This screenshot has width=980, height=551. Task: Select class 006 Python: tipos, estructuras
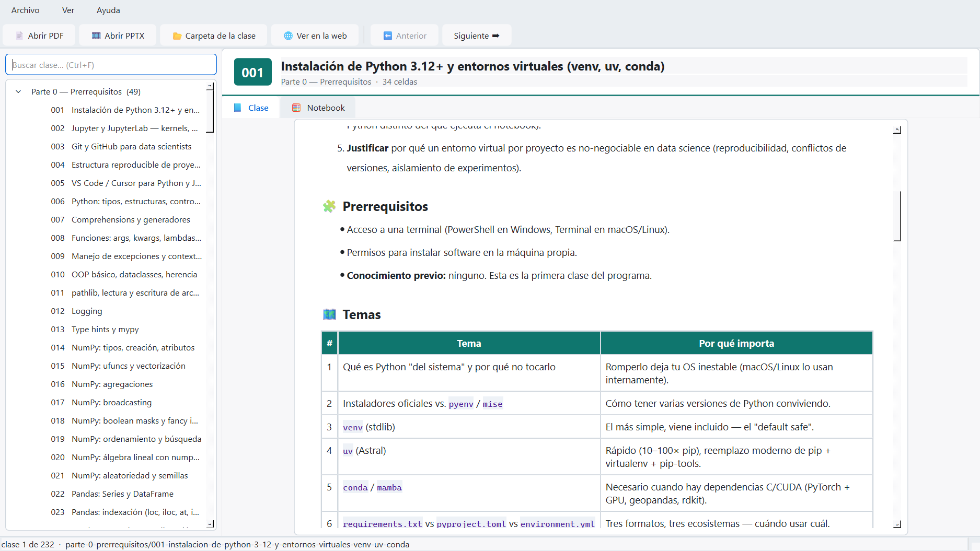[x=125, y=201]
